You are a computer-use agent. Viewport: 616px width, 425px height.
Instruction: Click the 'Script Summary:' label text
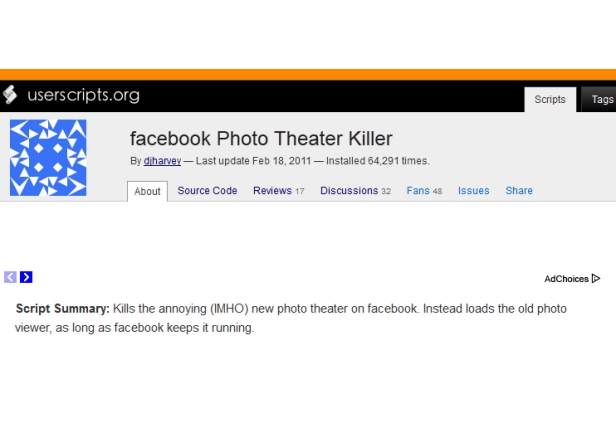coord(62,308)
